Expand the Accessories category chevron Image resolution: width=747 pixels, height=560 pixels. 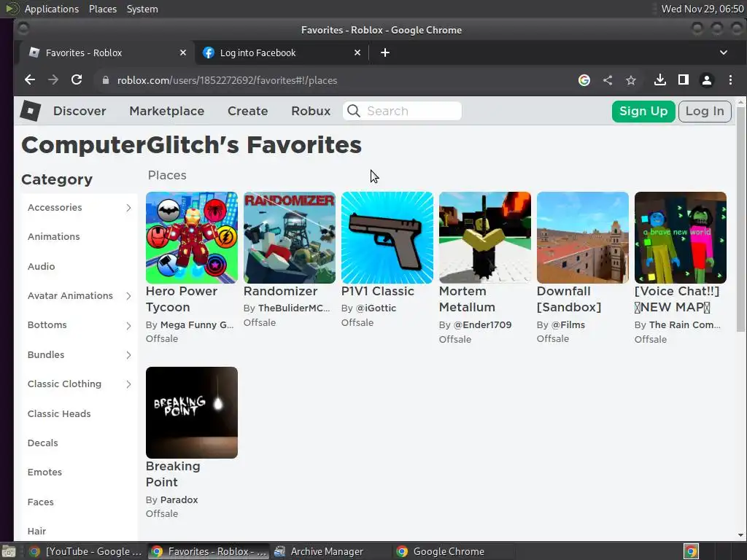click(x=128, y=208)
